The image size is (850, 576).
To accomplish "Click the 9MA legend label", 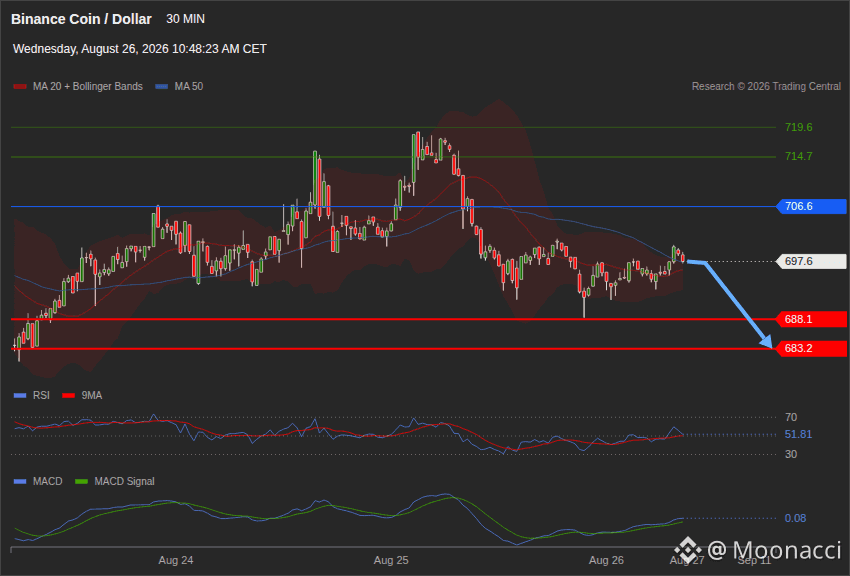I will click(92, 396).
